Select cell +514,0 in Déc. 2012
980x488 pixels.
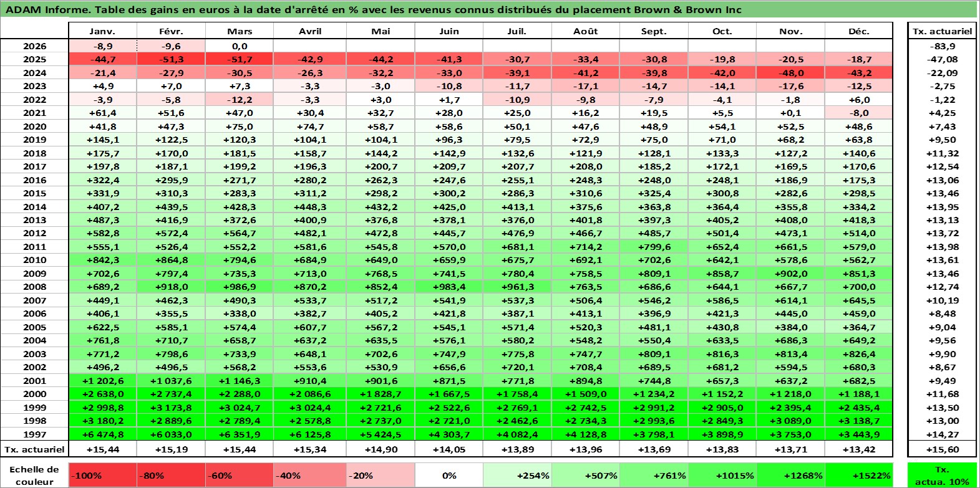(x=859, y=233)
